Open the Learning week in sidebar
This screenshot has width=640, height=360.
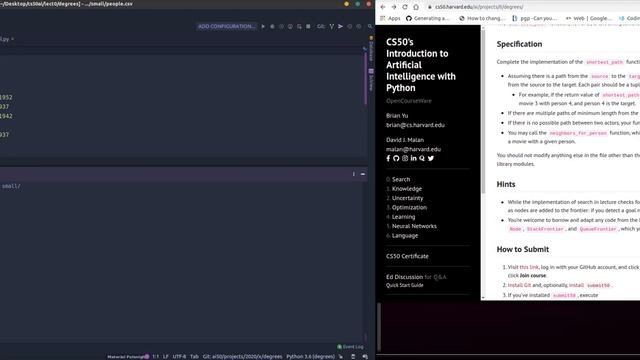tap(403, 217)
